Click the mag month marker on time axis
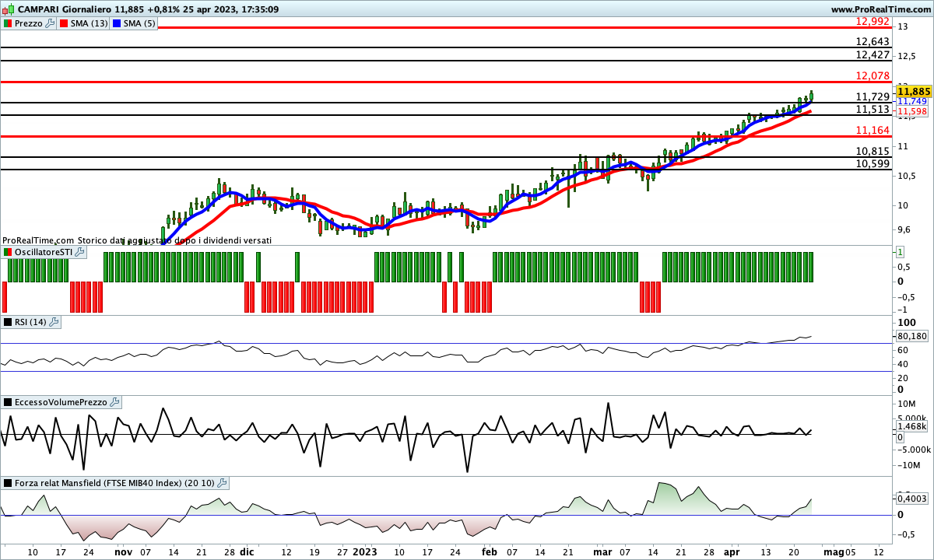Viewport: 934px width, 560px height. coord(833,551)
